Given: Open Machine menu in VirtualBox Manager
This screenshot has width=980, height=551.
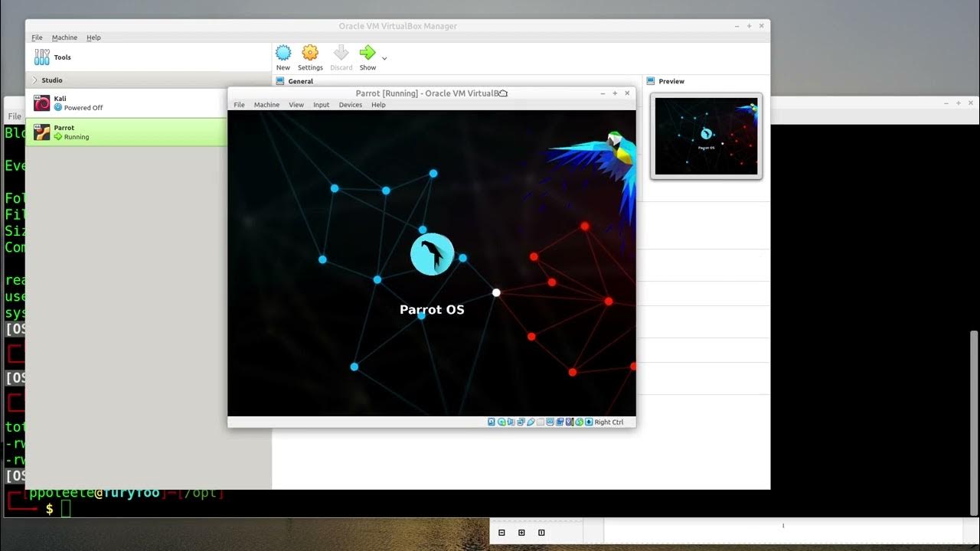Looking at the screenshot, I should pyautogui.click(x=64, y=37).
